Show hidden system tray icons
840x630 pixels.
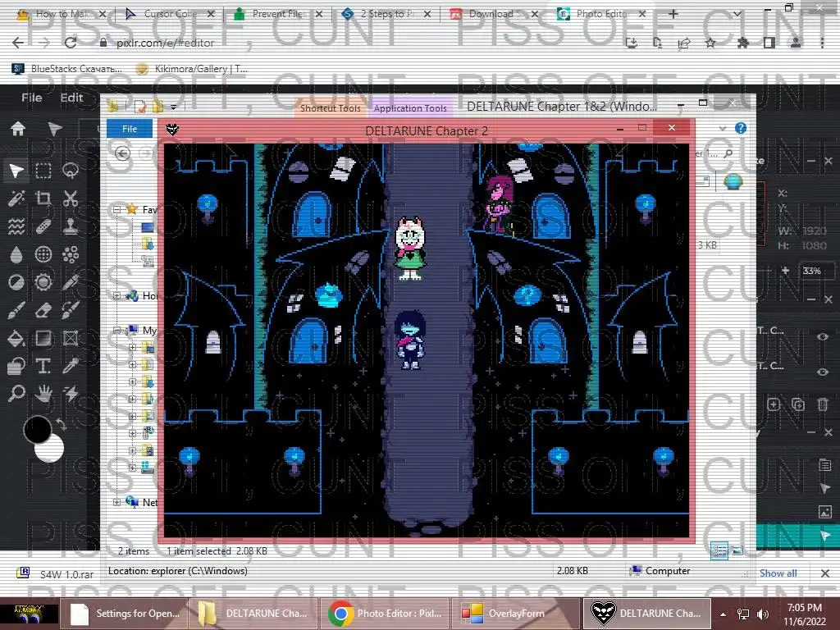point(723,614)
